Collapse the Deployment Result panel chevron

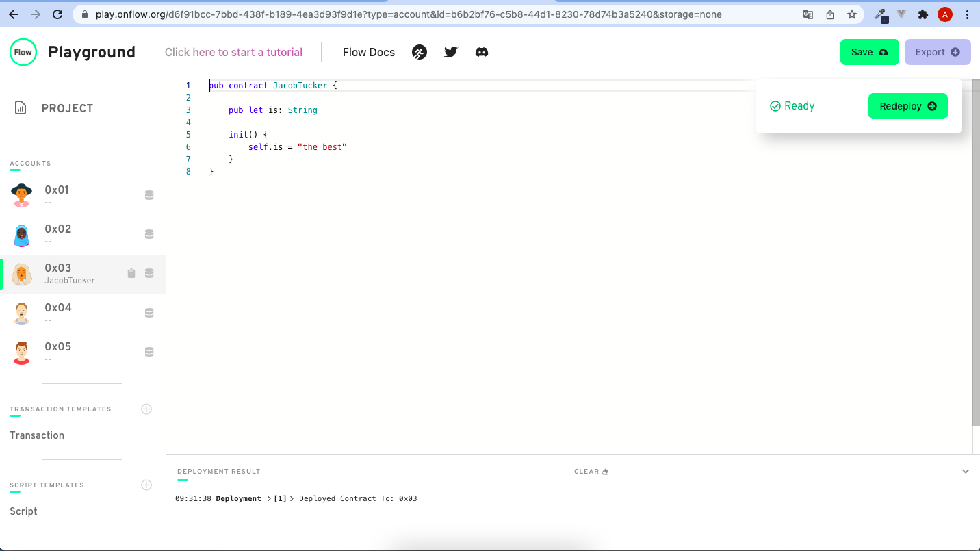[966, 471]
